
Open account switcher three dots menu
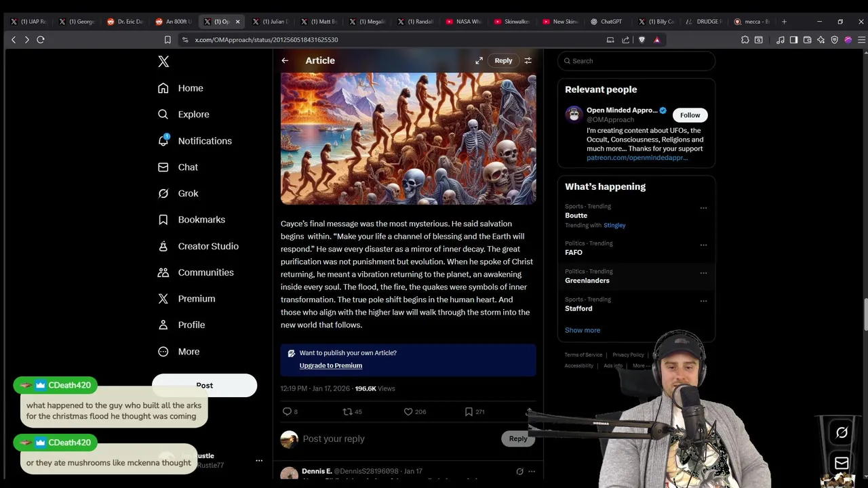click(258, 460)
